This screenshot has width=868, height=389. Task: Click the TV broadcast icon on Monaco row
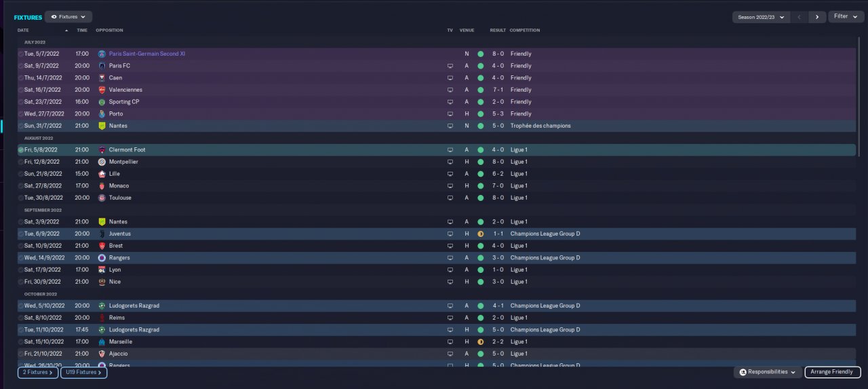click(x=450, y=186)
